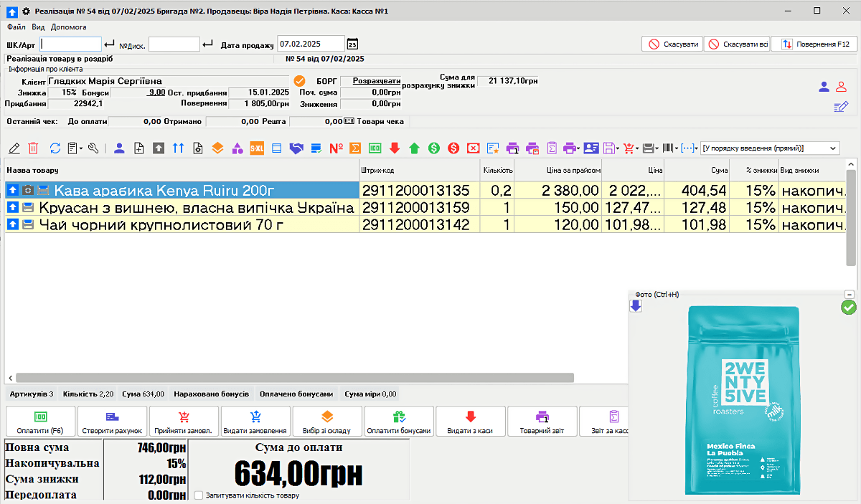Open the Допомога menu
Image resolution: width=861 pixels, height=504 pixels.
[68, 27]
